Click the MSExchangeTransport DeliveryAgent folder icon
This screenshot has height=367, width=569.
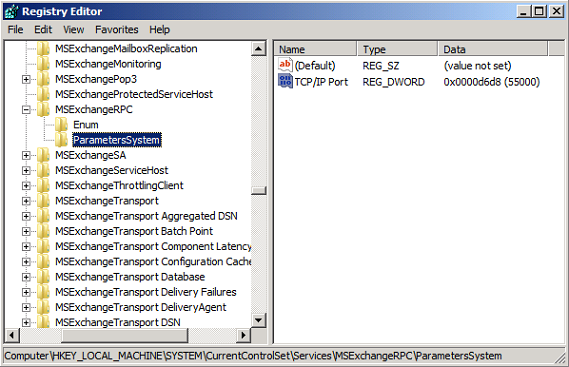43,307
